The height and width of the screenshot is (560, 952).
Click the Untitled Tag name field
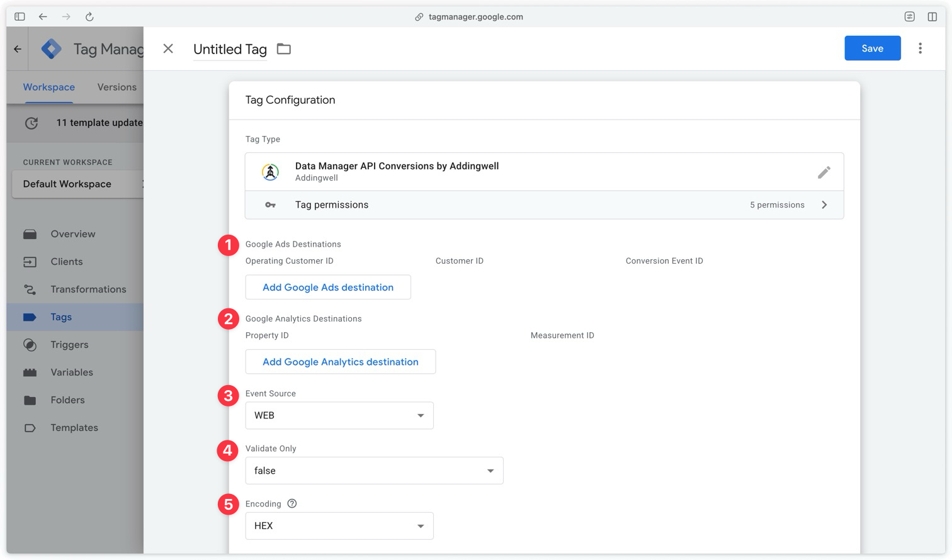(230, 49)
